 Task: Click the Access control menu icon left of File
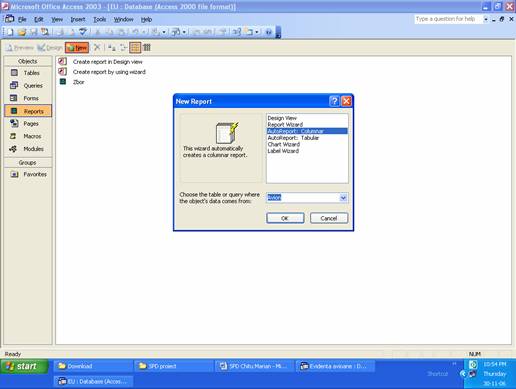[9, 19]
